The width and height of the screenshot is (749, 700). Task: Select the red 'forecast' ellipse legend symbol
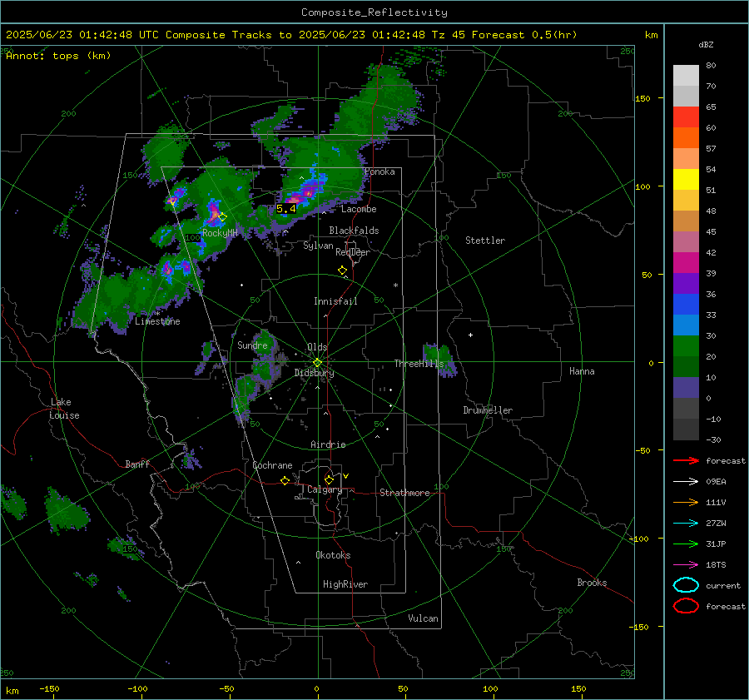pos(686,606)
